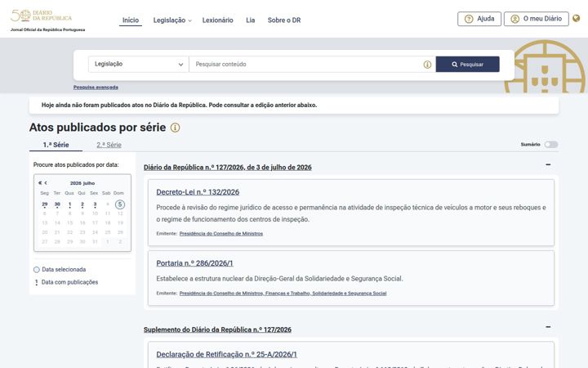Image resolution: width=588 pixels, height=368 pixels.
Task: Open Pesquisa avançada link
Action: (96, 88)
